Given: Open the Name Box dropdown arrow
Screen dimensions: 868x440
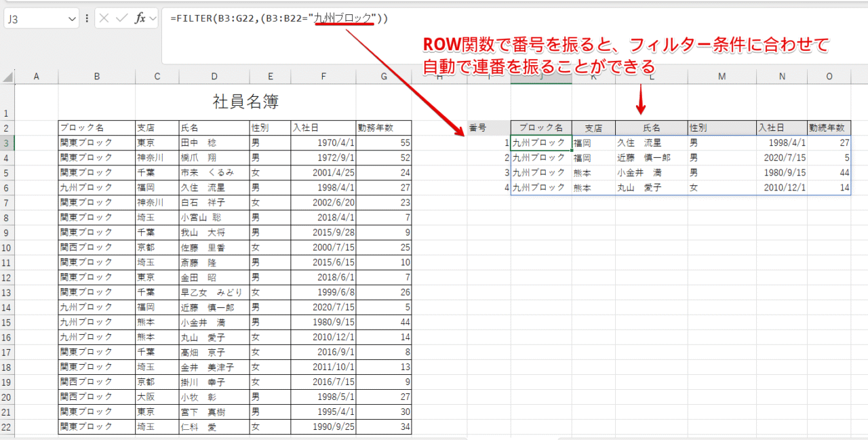Looking at the screenshot, I should click(73, 19).
